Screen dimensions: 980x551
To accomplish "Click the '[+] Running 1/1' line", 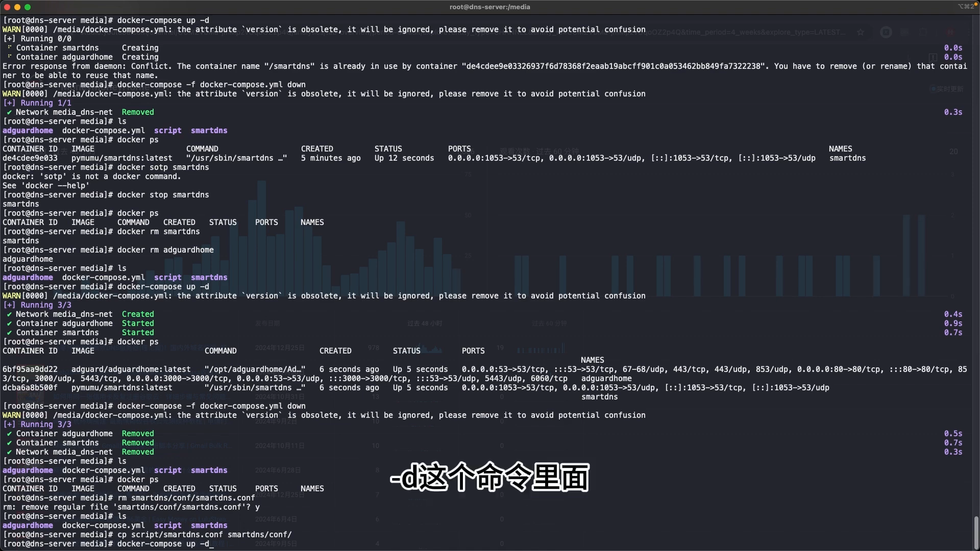I will coord(37,103).
